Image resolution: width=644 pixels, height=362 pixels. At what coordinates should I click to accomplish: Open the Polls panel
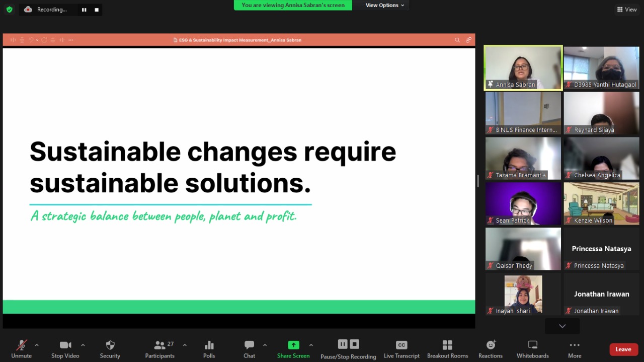(x=209, y=349)
